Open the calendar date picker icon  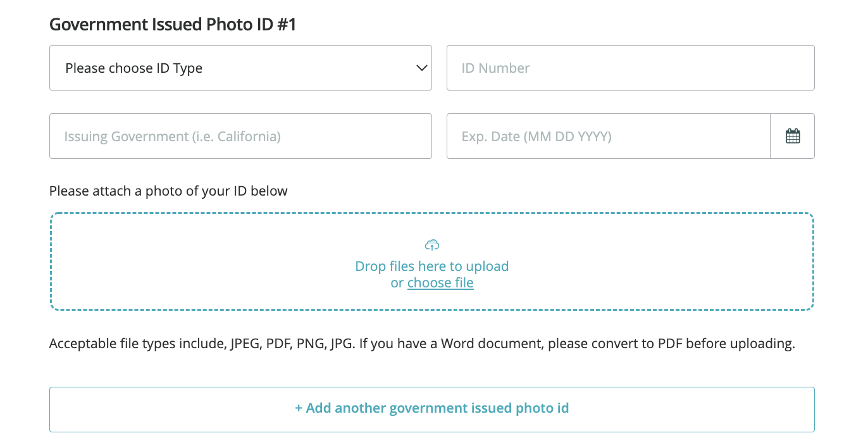[x=792, y=136]
